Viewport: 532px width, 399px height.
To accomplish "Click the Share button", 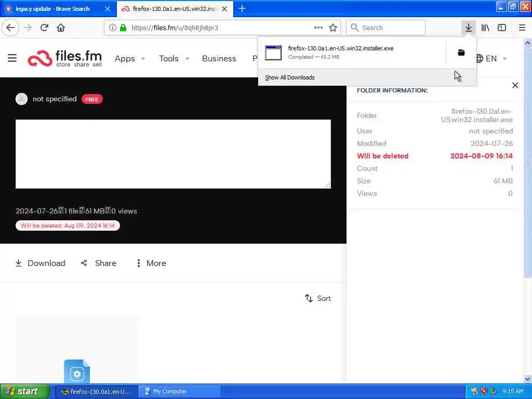I will pyautogui.click(x=99, y=263).
